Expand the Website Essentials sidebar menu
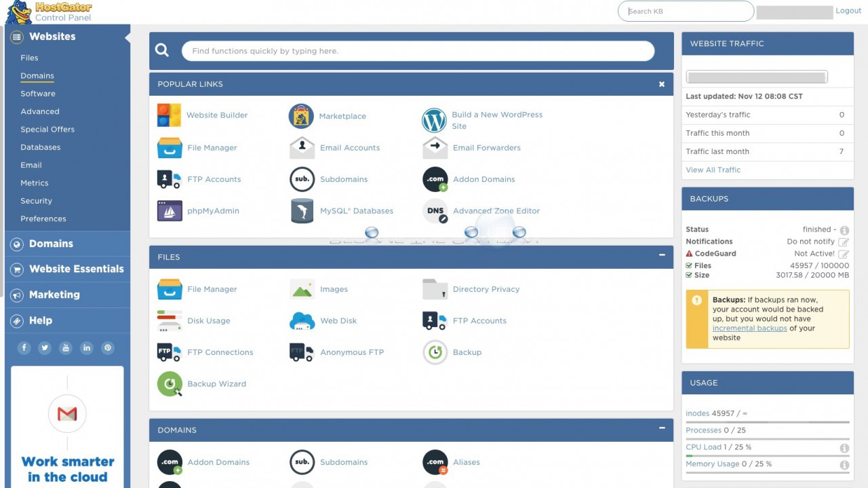 tap(67, 269)
